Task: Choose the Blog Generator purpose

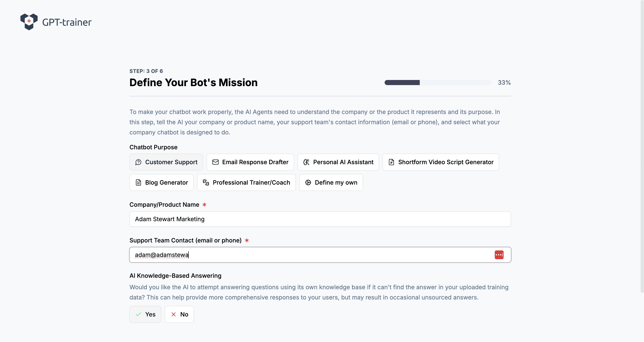Action: tap(161, 182)
